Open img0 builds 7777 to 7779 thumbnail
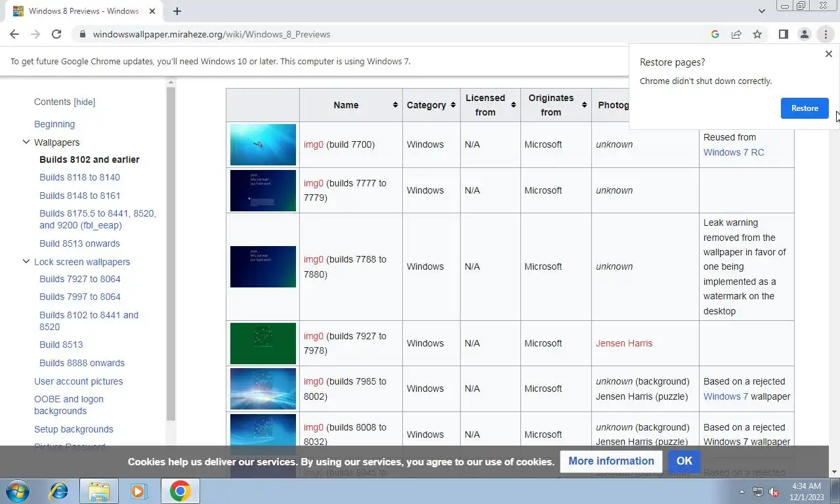The height and width of the screenshot is (504, 840). 262,190
